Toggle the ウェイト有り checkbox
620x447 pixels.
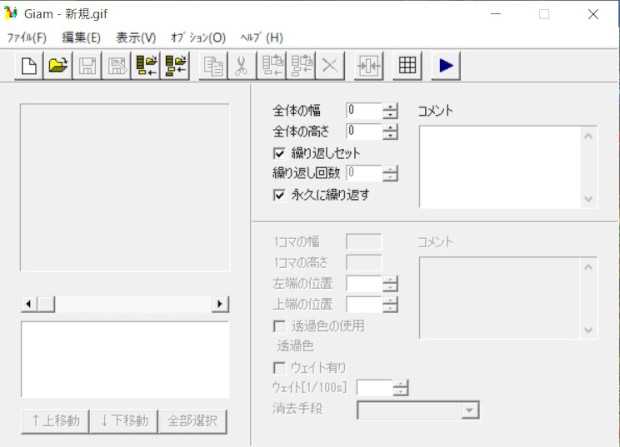279,368
